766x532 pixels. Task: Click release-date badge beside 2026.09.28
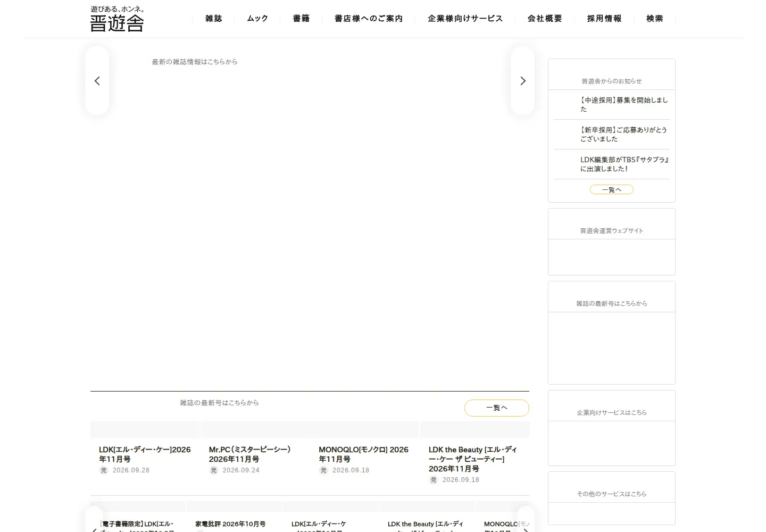(x=104, y=470)
